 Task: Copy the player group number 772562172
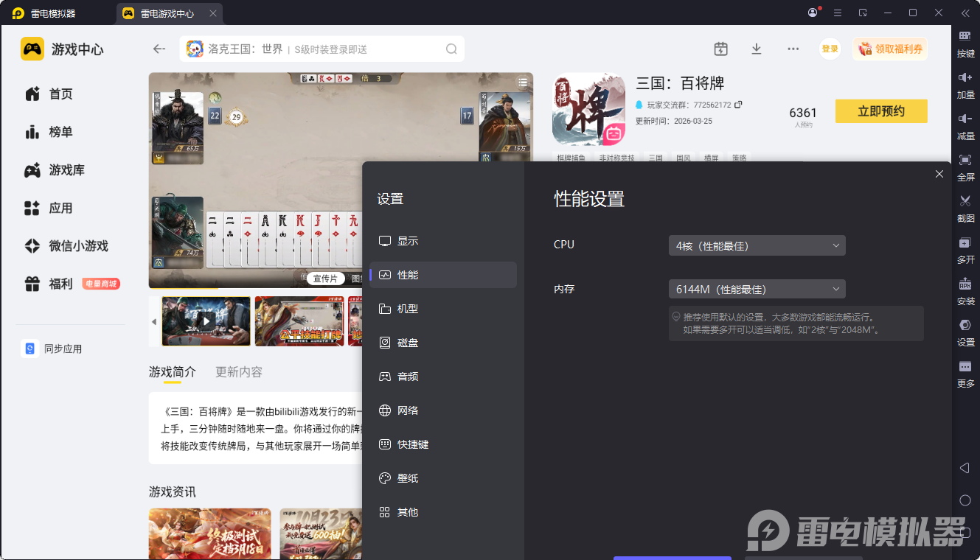coord(737,105)
